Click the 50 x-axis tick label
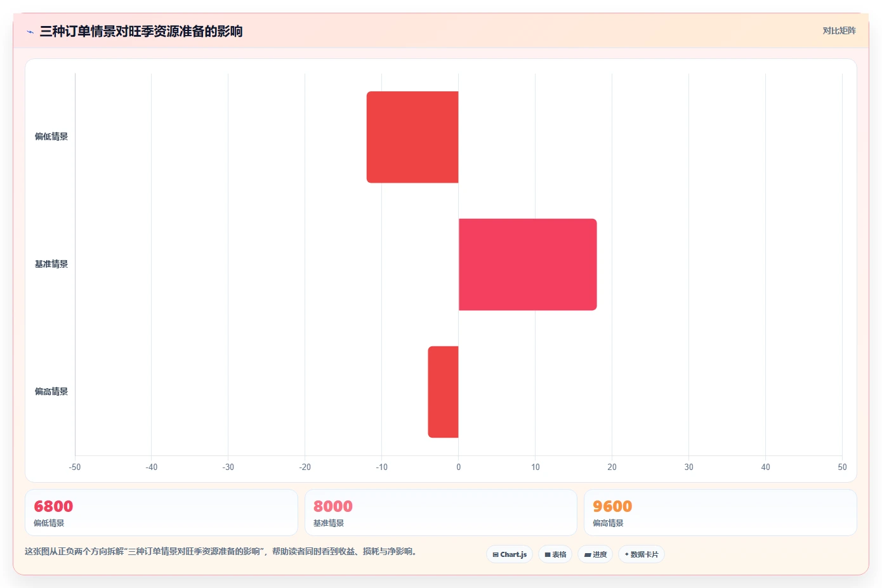 842,467
